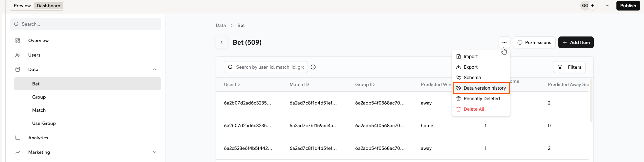Click the Match ID column header
This screenshot has width=644, height=162.
pos(299,84)
